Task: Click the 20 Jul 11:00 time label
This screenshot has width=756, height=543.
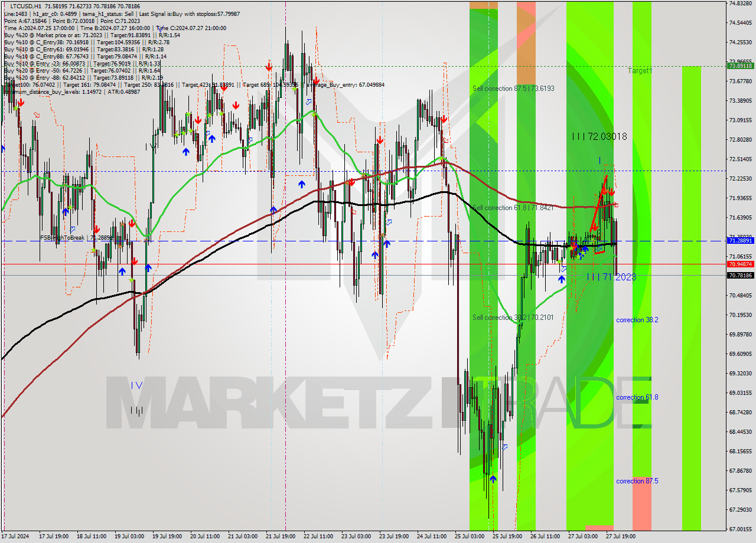Action: [x=204, y=537]
